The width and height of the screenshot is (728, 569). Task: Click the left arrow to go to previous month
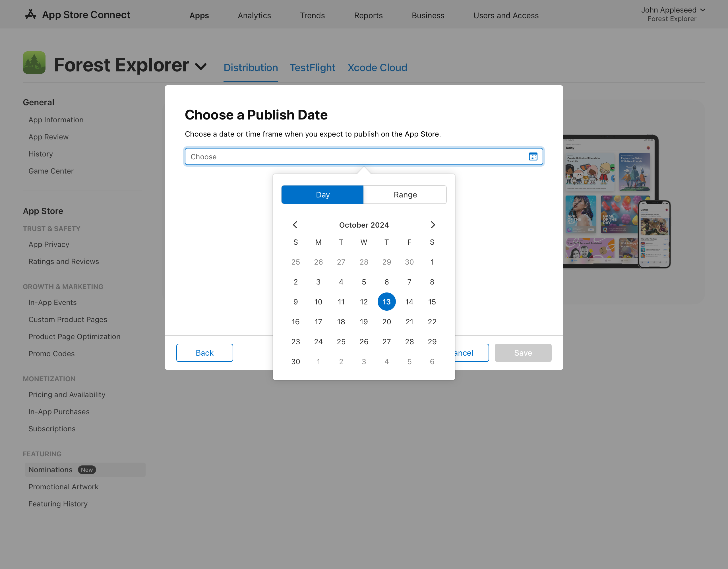pos(295,225)
